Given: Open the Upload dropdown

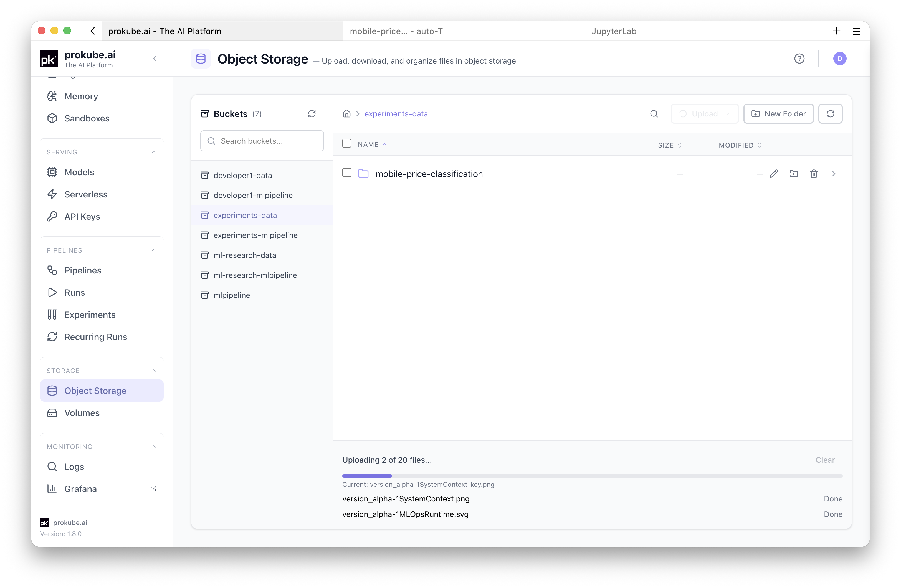Looking at the screenshot, I should pos(705,114).
